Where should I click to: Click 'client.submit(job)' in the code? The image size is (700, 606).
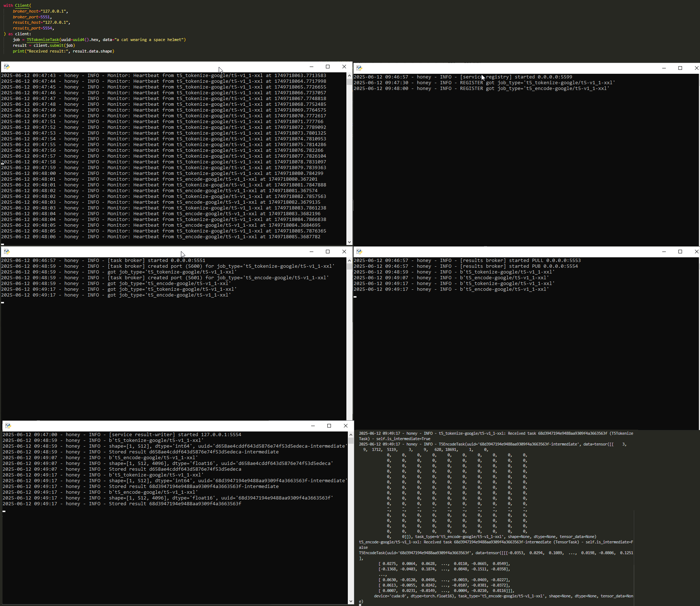pyautogui.click(x=54, y=45)
